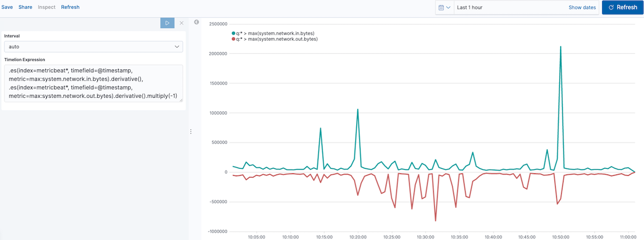Open the Interval dropdown set to auto
Viewport: 644px width, 240px height.
pos(93,46)
